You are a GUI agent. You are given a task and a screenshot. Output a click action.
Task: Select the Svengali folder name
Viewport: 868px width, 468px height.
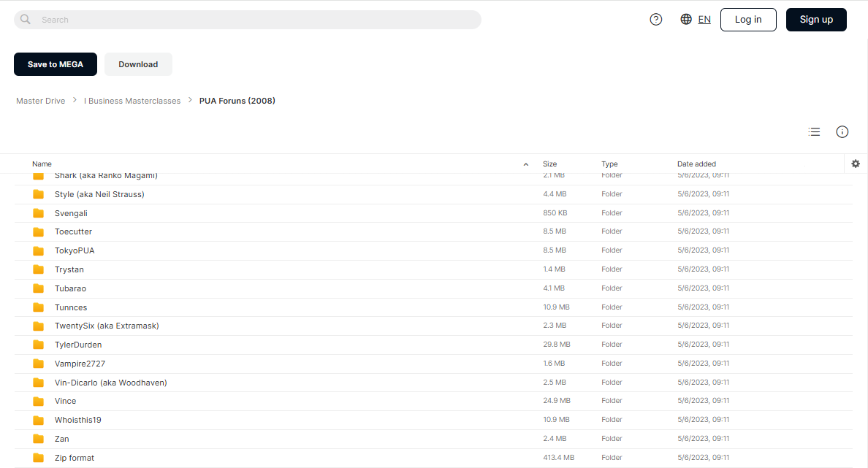[x=71, y=213]
